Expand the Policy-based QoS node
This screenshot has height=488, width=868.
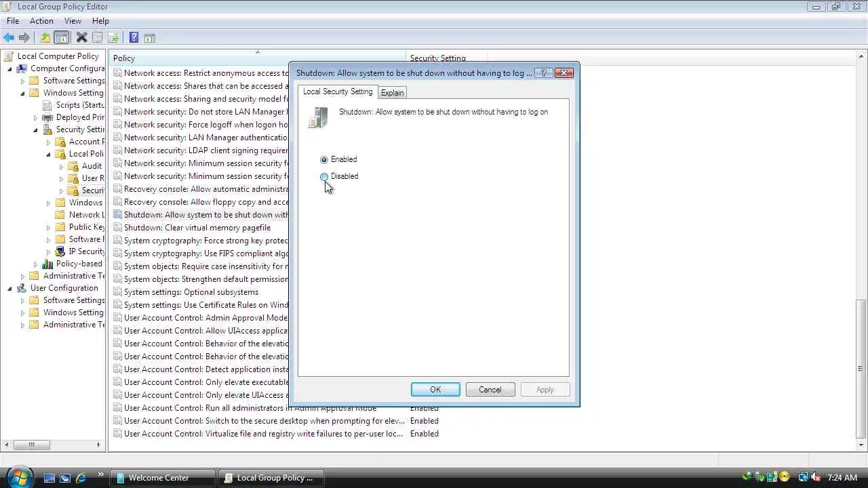(35, 264)
